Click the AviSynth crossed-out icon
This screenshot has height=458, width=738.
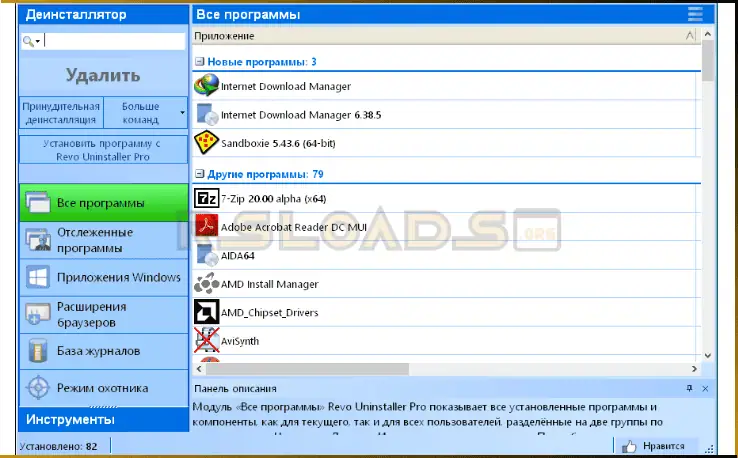207,340
